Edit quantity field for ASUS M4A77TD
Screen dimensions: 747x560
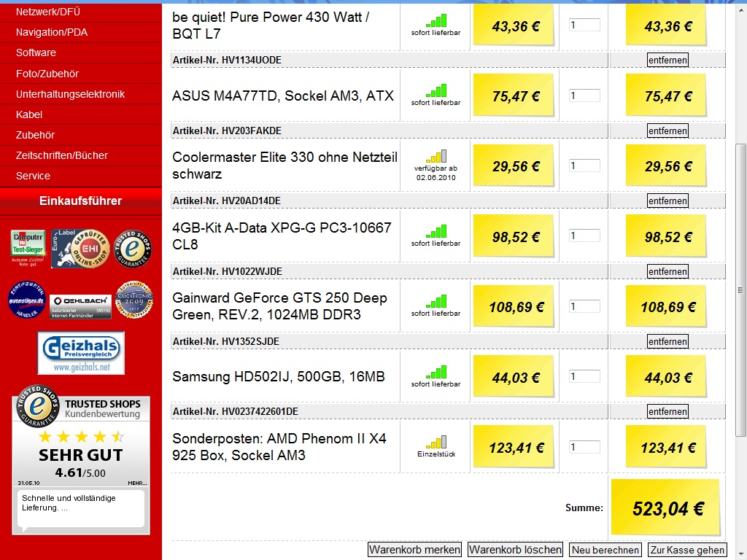point(584,96)
